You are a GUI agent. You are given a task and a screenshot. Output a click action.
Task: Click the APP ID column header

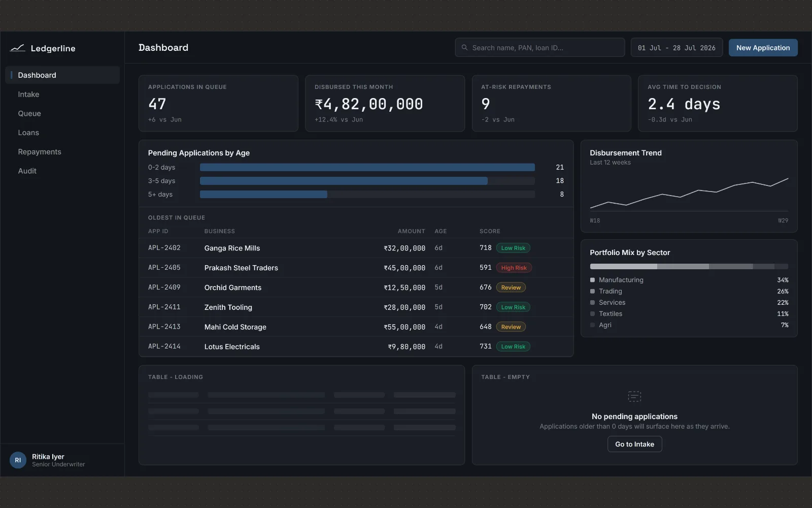click(158, 231)
